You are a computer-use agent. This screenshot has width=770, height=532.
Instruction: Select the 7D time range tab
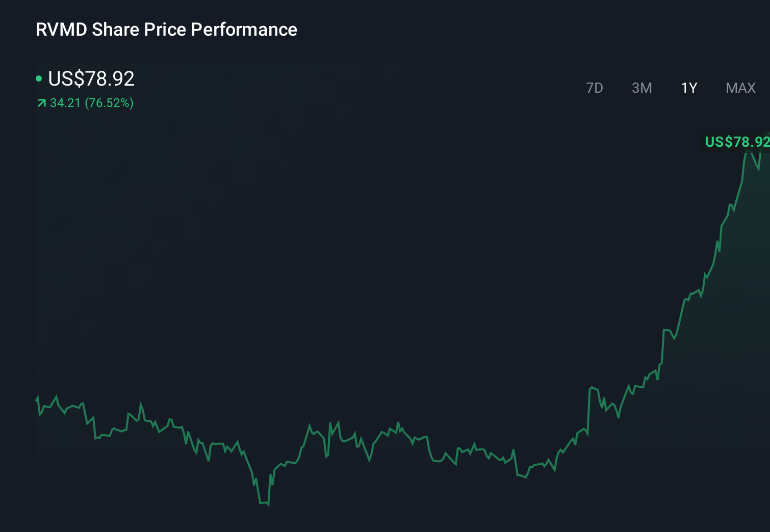coord(595,88)
